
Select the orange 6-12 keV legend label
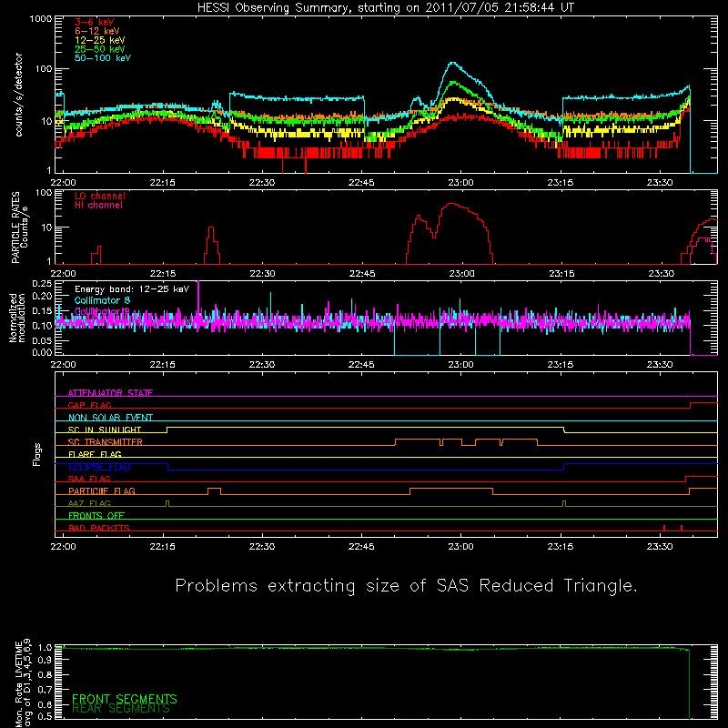coord(97,31)
